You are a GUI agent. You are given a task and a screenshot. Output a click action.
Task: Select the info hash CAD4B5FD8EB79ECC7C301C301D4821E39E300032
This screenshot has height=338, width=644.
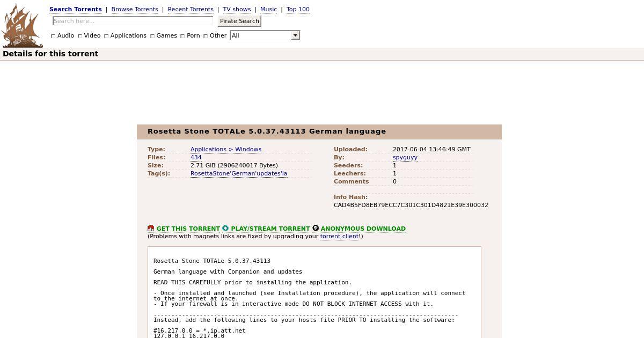click(411, 205)
